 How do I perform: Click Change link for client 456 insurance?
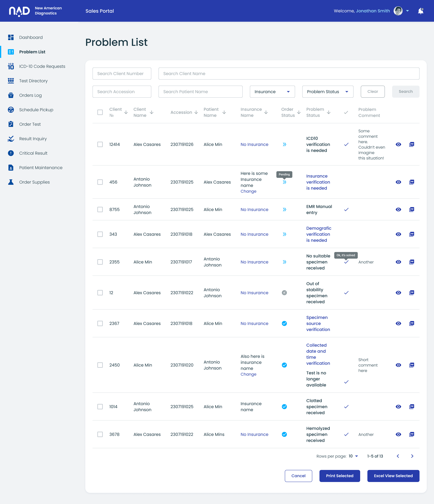(x=248, y=191)
